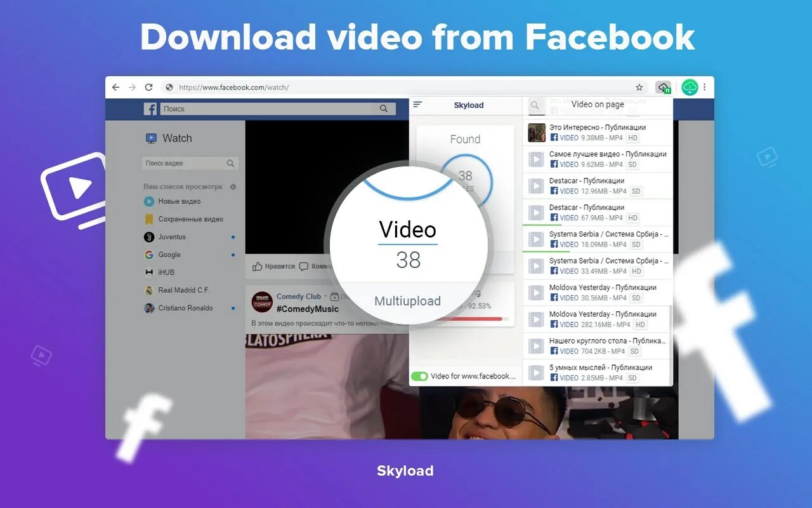Click the Watch TV icon
The width and height of the screenshot is (812, 508).
pyautogui.click(x=151, y=138)
